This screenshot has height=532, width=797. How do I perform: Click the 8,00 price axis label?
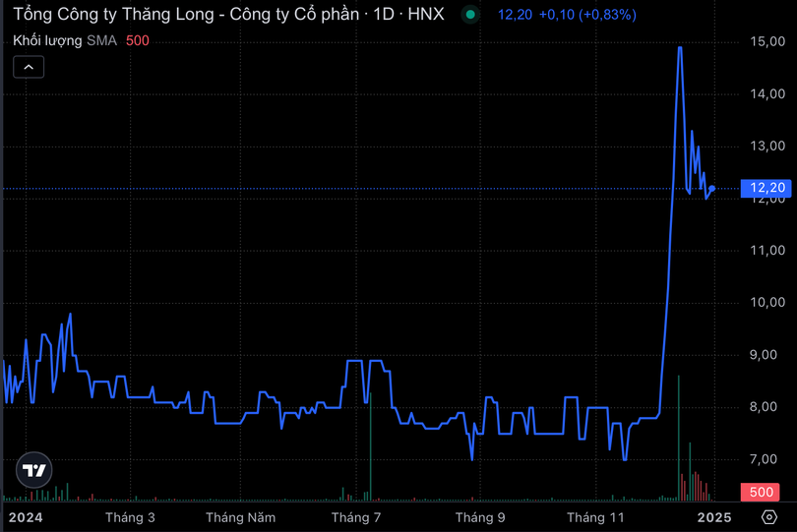pyautogui.click(x=764, y=407)
